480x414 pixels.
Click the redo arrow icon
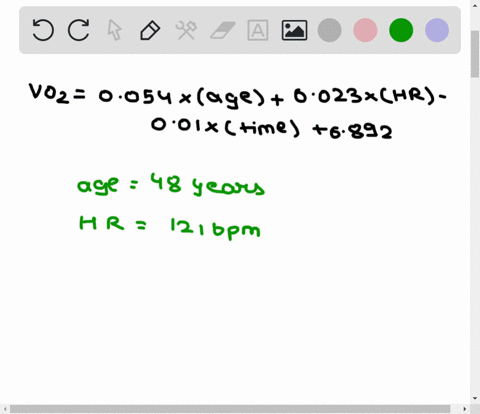click(x=79, y=30)
